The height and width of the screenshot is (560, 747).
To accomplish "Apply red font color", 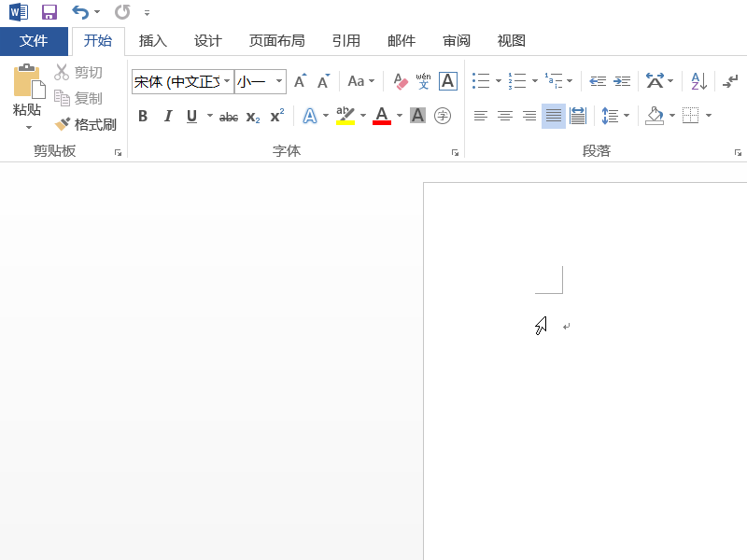I will pyautogui.click(x=382, y=116).
